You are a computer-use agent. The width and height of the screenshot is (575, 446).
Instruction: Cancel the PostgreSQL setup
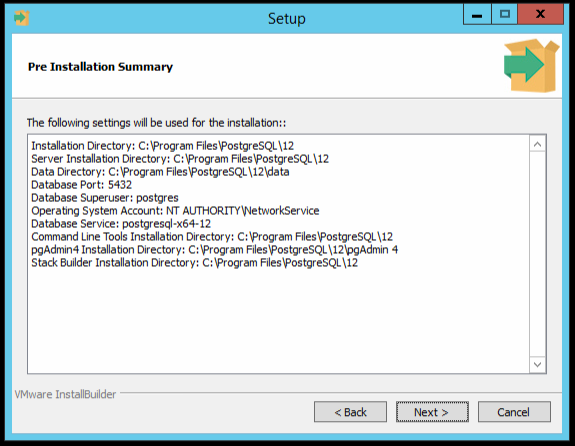514,412
